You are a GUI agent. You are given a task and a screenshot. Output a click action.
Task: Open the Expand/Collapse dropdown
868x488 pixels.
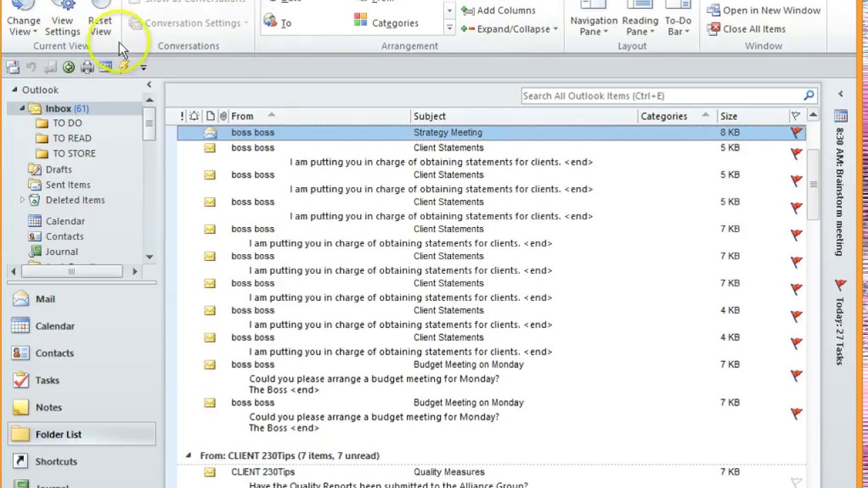(509, 29)
